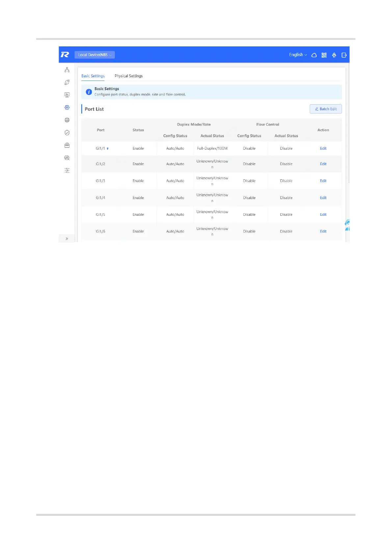Viewport: 392px width, 554px height.
Task: Click the Duplex Mode/Rate header
Action: pos(194,124)
